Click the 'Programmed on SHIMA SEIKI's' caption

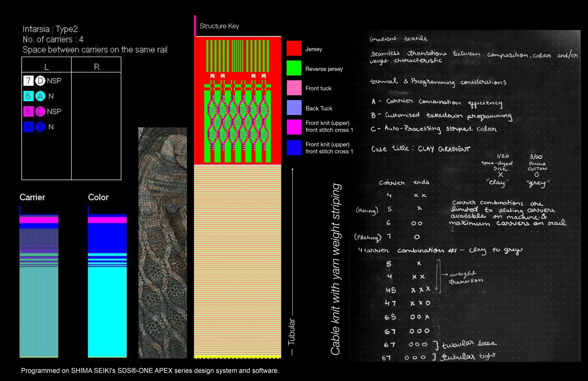click(x=150, y=371)
